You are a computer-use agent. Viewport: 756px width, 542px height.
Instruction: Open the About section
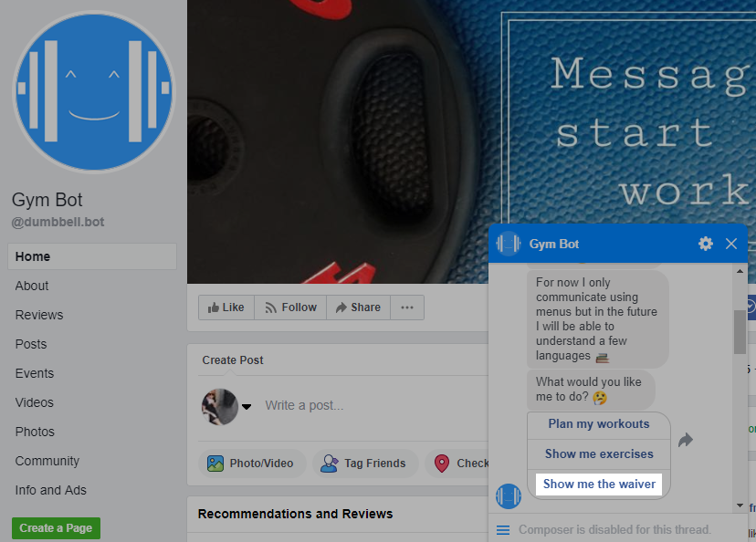point(32,286)
